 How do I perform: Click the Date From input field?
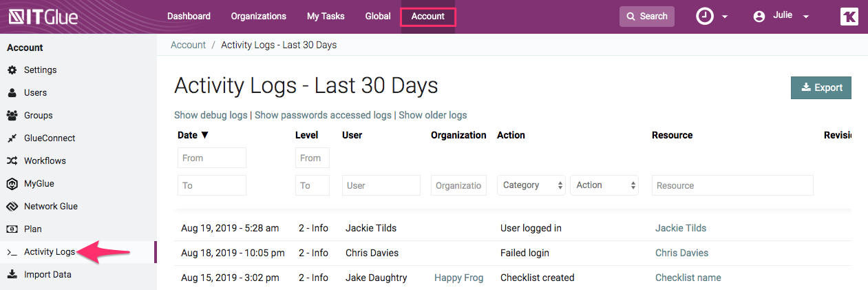tap(212, 158)
